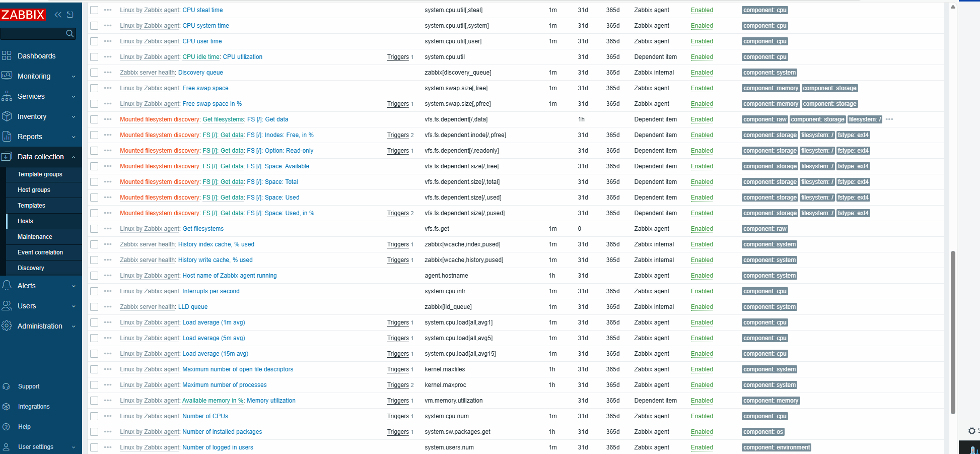Click the Reports icon
The width and height of the screenshot is (980, 454).
7,137
